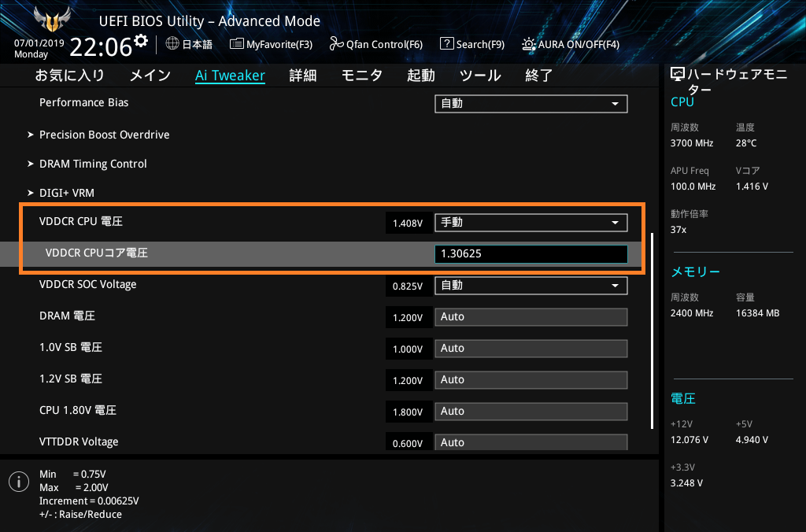Viewport: 806px width, 532px height.
Task: Click the Hardware Monitor display icon
Action: point(678,75)
